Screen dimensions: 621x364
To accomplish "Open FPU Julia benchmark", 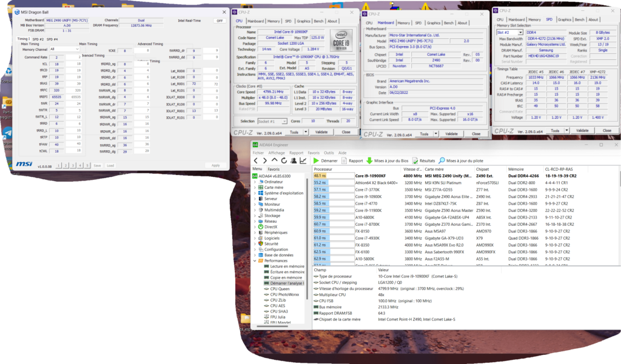I will coord(278,317).
